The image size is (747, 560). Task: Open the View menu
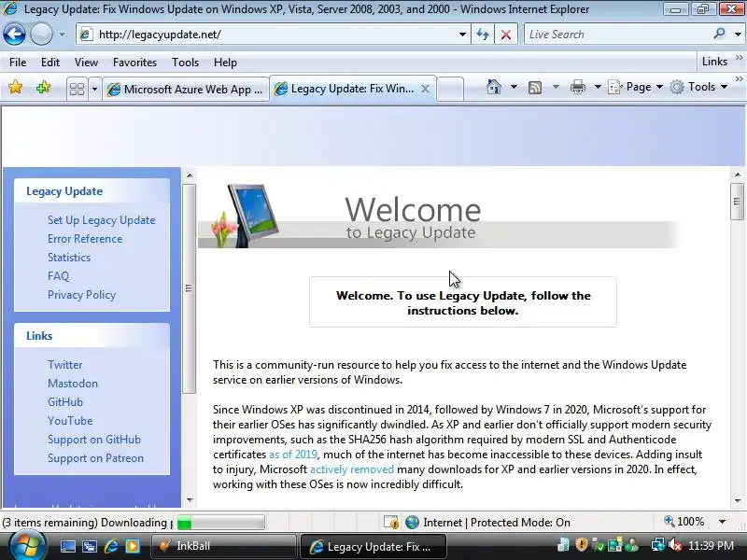click(x=86, y=63)
